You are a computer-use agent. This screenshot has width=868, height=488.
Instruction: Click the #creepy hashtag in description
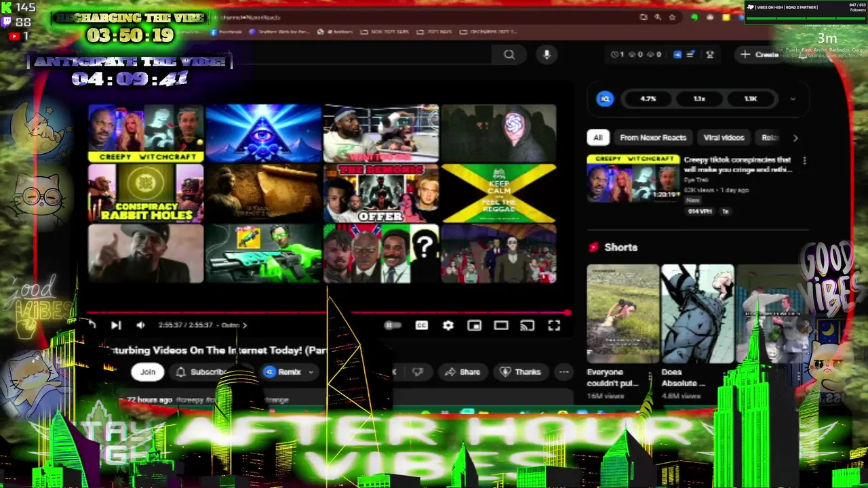click(x=191, y=400)
